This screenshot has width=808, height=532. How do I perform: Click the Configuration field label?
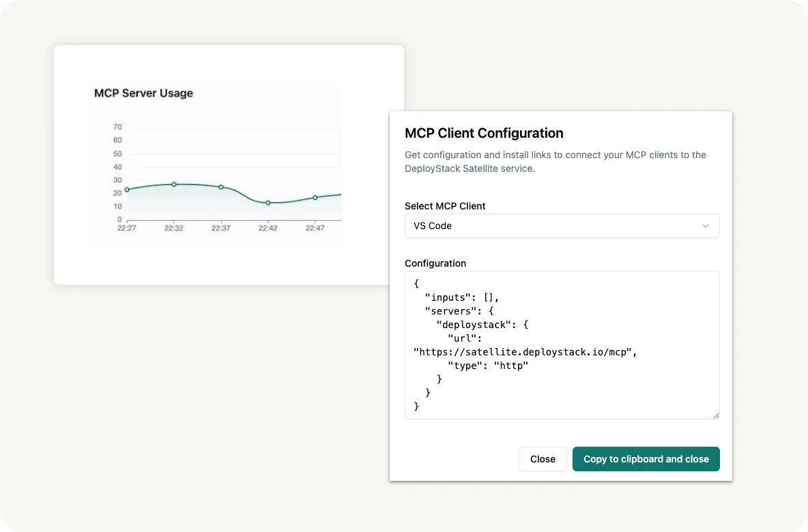click(435, 263)
